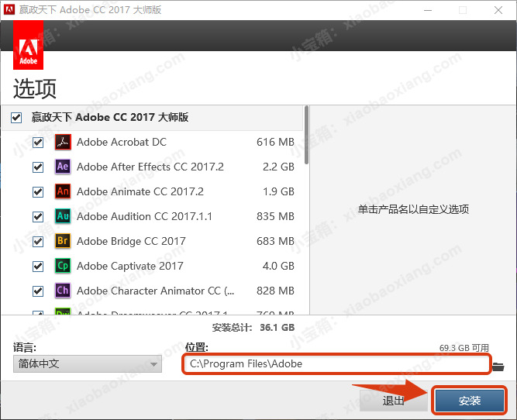Select the Adobe Captivate Cp icon
The image size is (517, 420).
63,267
